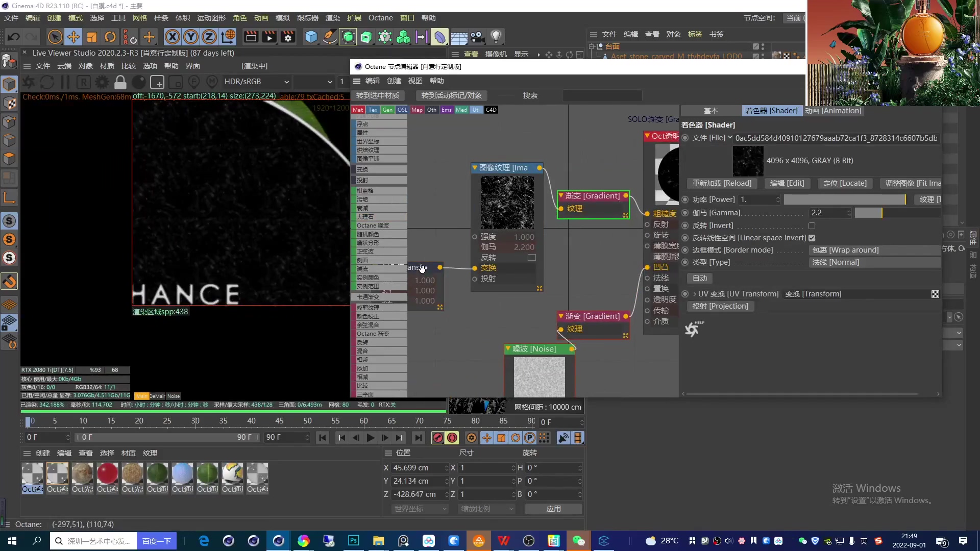
Task: Click 重新加载 [Reload] button
Action: (x=722, y=183)
